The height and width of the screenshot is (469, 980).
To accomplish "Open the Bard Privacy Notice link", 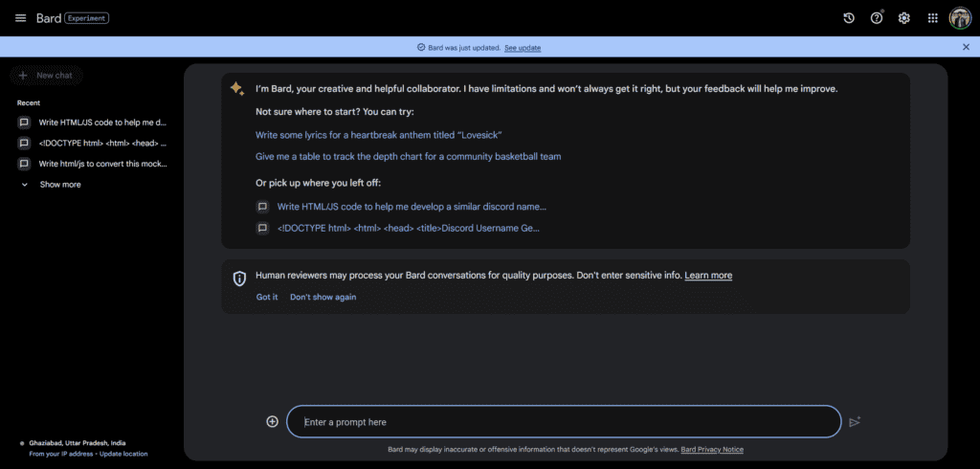I will pyautogui.click(x=711, y=449).
